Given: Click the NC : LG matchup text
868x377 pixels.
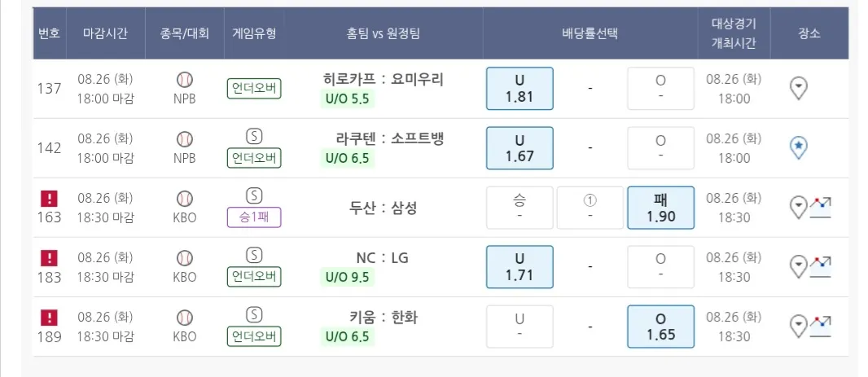Looking at the screenshot, I should [x=382, y=258].
